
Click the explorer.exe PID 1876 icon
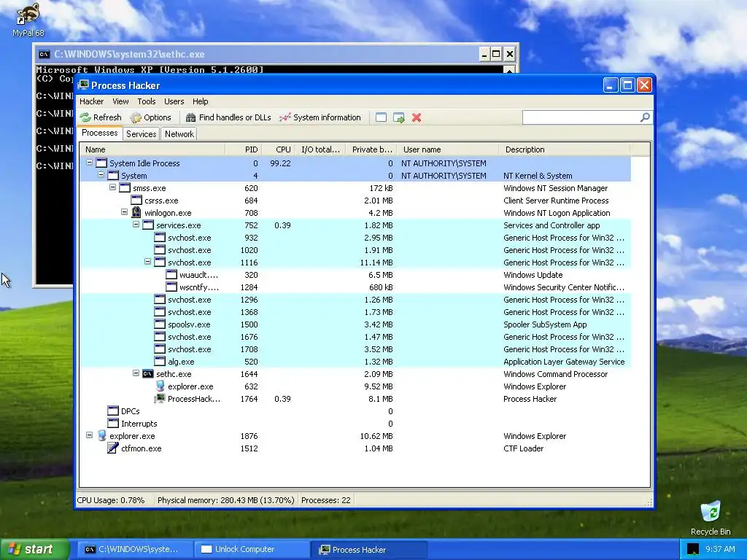point(101,436)
